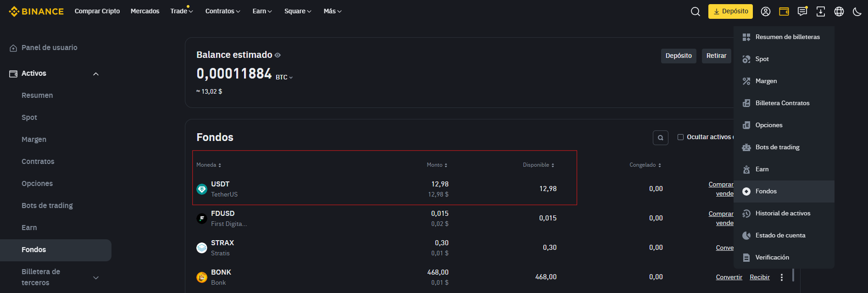Viewport: 868px width, 293px height.
Task: Choose Fondos in the wallet dropdown menu
Action: click(x=784, y=192)
